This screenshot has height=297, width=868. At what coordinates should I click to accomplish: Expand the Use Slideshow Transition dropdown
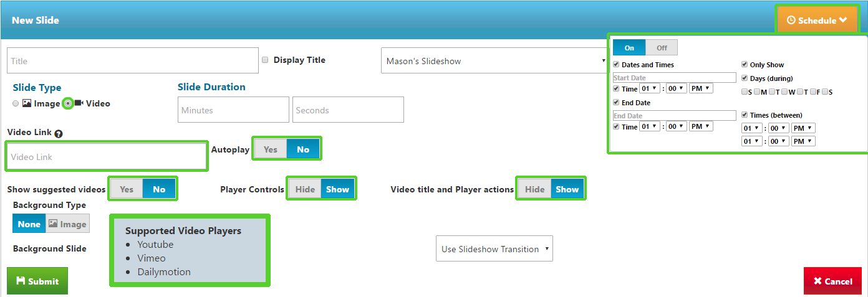(x=494, y=248)
